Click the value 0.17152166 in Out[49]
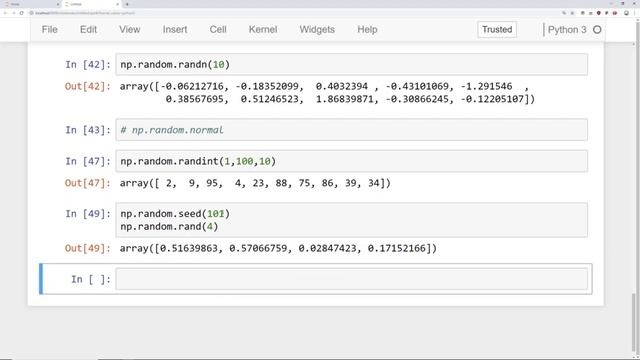Screen dimensions: 640x360 397,248
